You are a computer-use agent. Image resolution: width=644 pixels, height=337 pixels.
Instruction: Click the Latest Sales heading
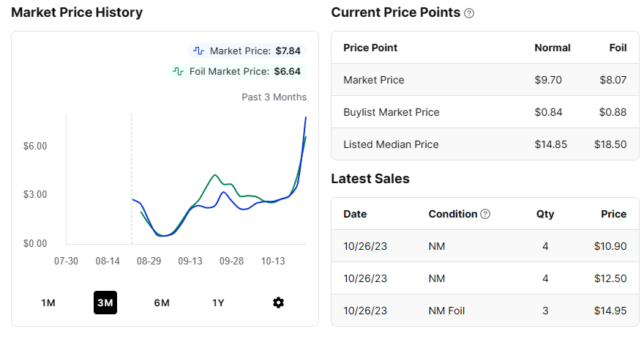(370, 179)
